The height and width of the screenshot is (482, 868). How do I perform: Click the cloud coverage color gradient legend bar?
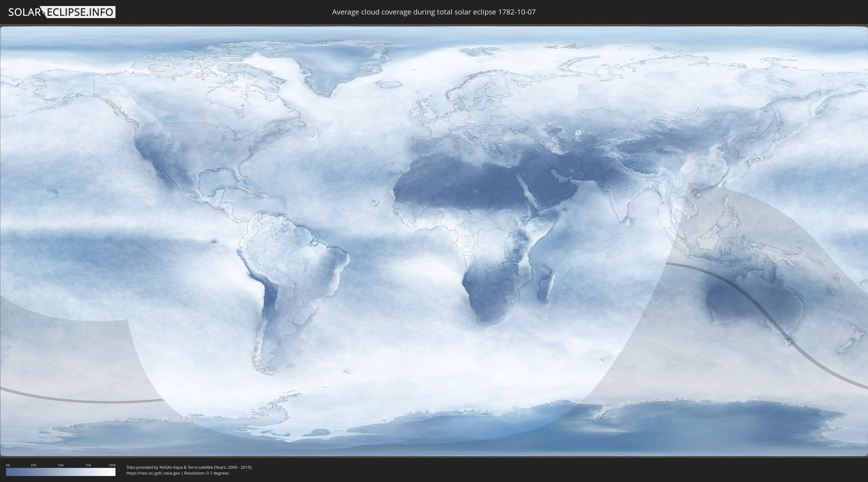[61, 472]
